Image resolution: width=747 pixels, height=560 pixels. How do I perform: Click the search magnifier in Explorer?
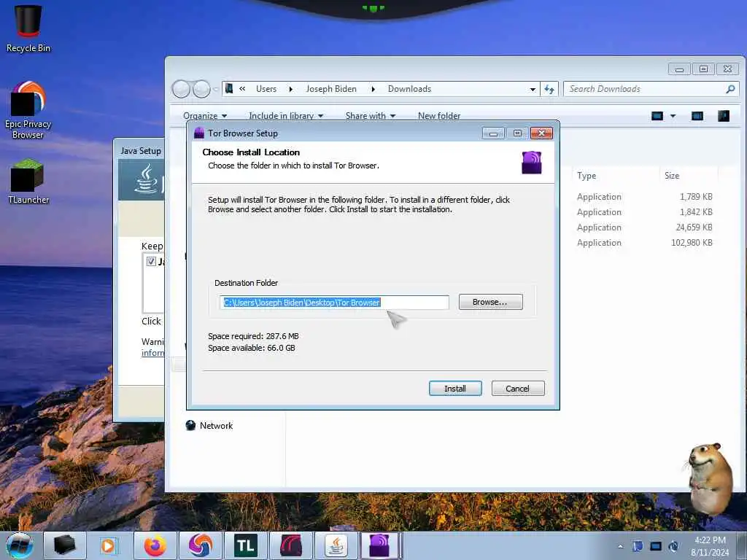(x=729, y=89)
